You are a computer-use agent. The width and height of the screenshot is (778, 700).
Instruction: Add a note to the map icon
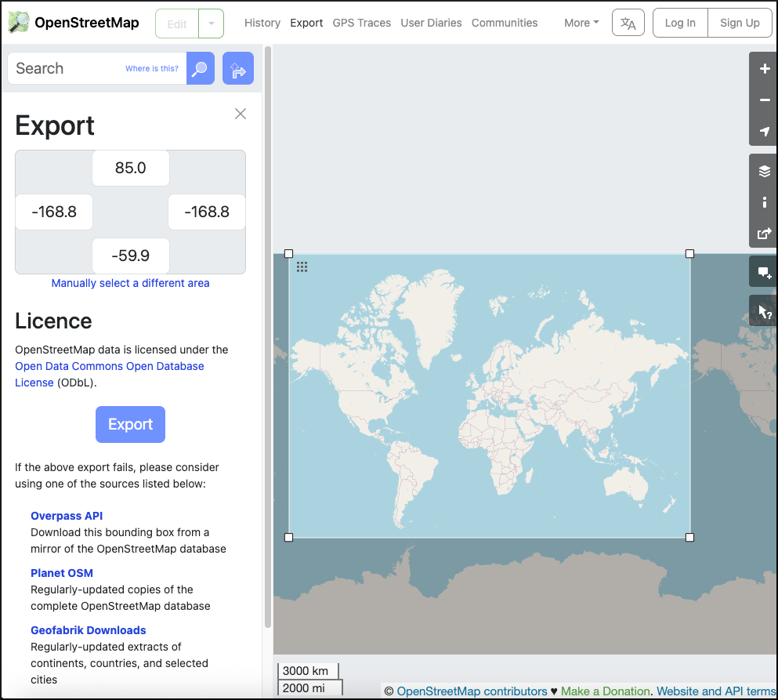765,273
